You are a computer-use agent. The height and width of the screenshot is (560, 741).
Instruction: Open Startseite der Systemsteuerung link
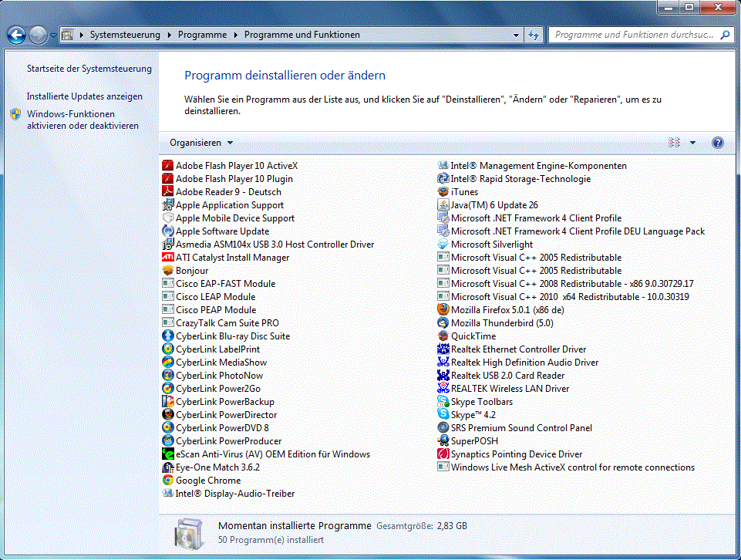(x=89, y=69)
